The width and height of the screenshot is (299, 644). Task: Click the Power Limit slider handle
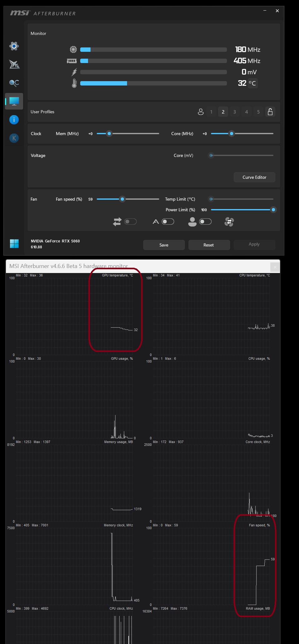[273, 210]
